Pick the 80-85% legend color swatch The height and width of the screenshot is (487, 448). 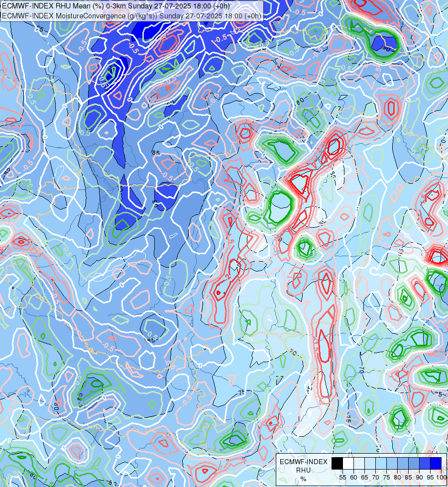click(403, 464)
